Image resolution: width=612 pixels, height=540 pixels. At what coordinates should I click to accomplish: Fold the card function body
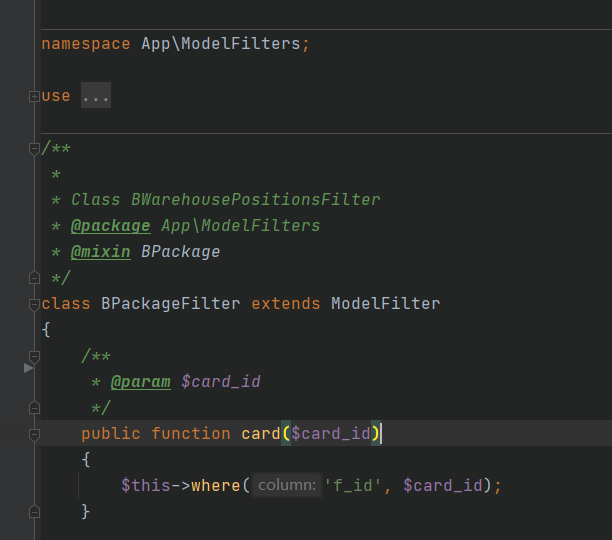[x=34, y=434]
